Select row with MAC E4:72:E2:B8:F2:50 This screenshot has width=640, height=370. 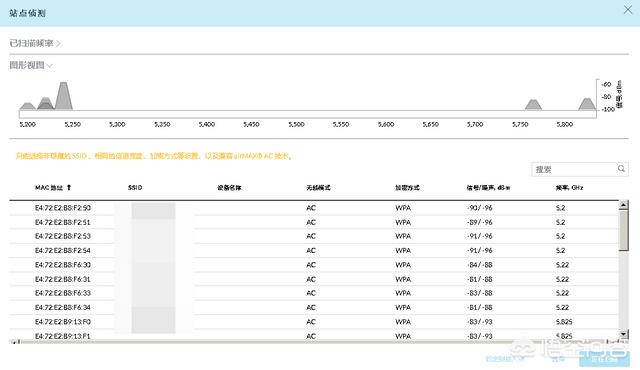tap(313, 208)
